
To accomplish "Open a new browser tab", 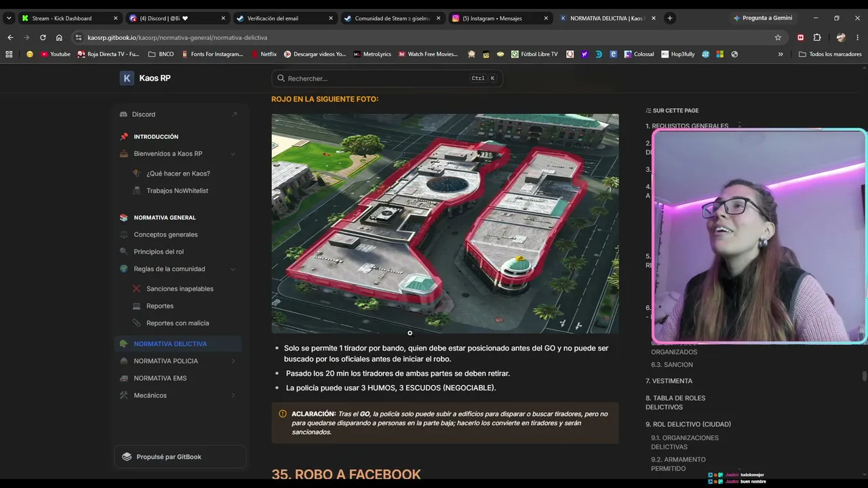I will [670, 18].
